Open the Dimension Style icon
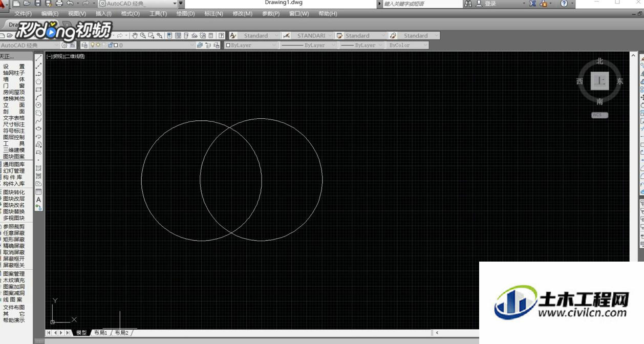The image size is (644, 344). 286,36
